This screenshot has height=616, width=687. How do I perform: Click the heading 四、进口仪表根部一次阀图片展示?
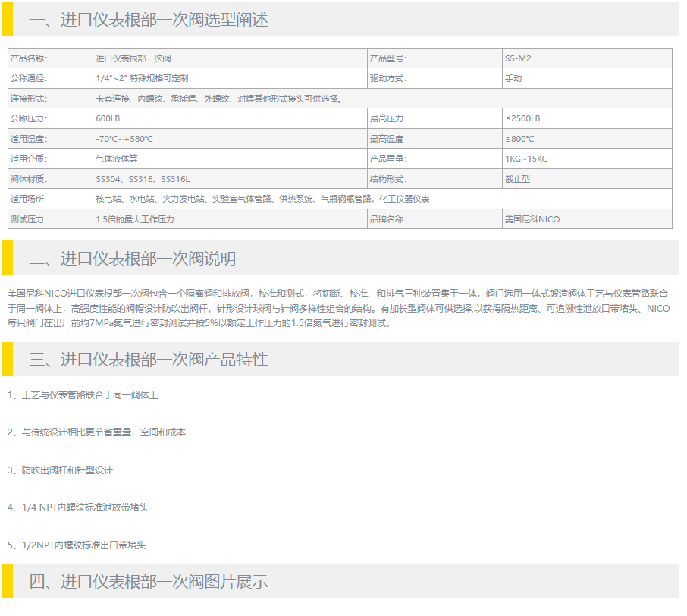(x=149, y=582)
